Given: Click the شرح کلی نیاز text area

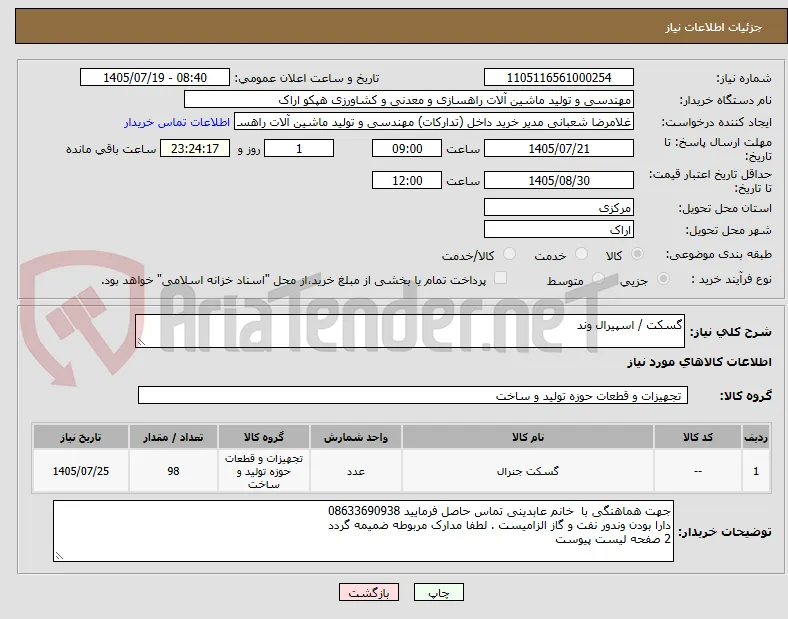Looking at the screenshot, I should tap(410, 331).
